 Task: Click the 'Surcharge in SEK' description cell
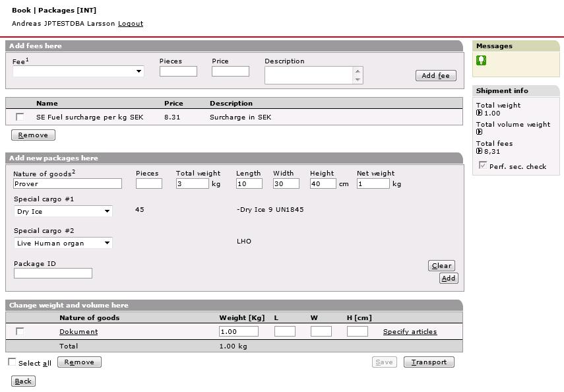point(241,117)
